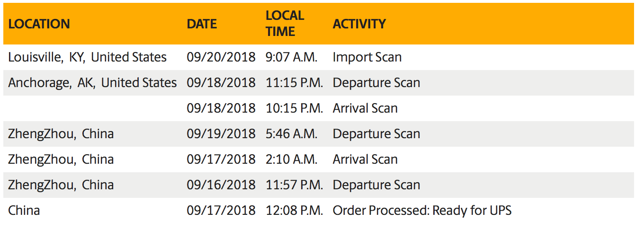The image size is (644, 230).
Task: Click the DATE column header
Action: tap(202, 24)
